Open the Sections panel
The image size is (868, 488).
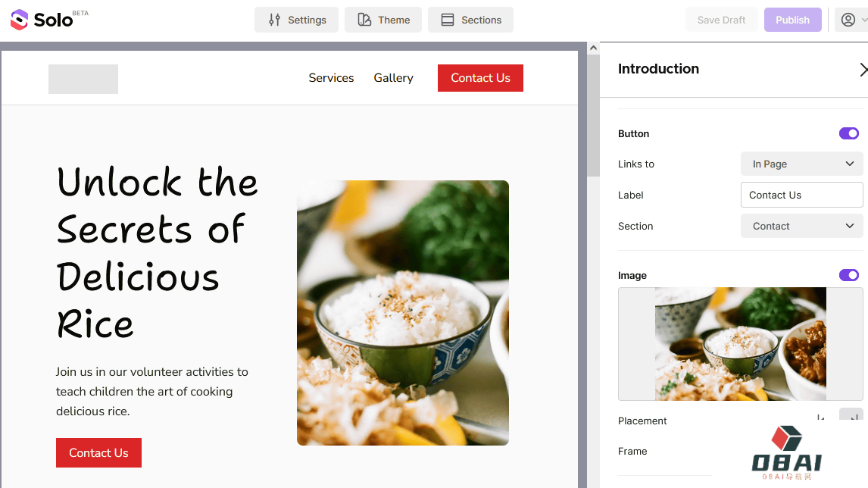click(x=470, y=20)
